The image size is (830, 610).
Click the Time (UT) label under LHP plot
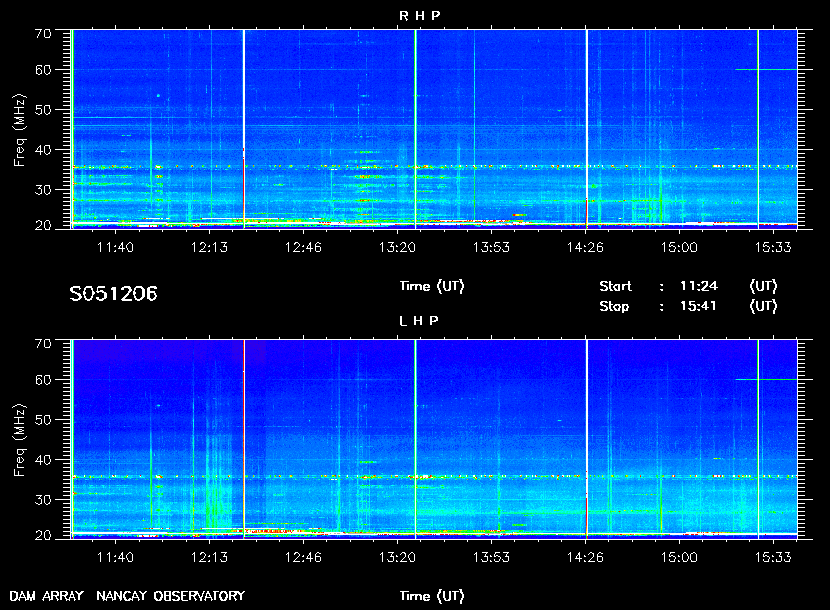(432, 596)
